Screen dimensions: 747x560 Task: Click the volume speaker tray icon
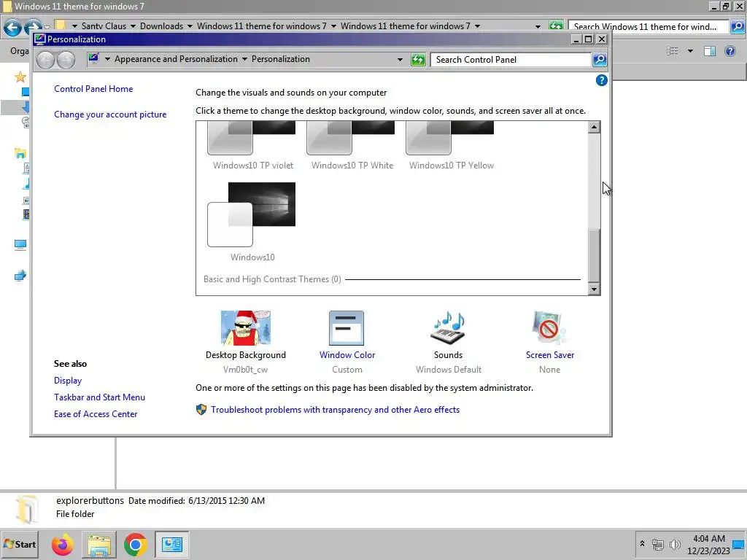675,544
